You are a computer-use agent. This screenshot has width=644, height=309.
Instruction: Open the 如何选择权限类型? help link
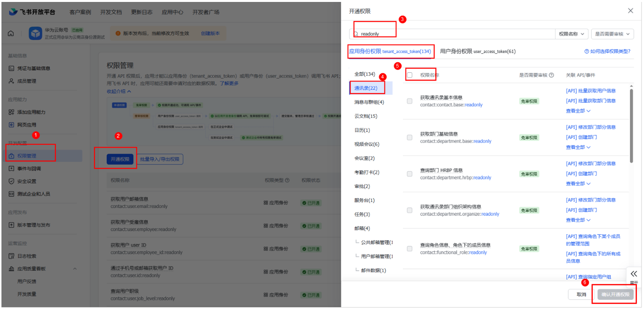(x=607, y=51)
